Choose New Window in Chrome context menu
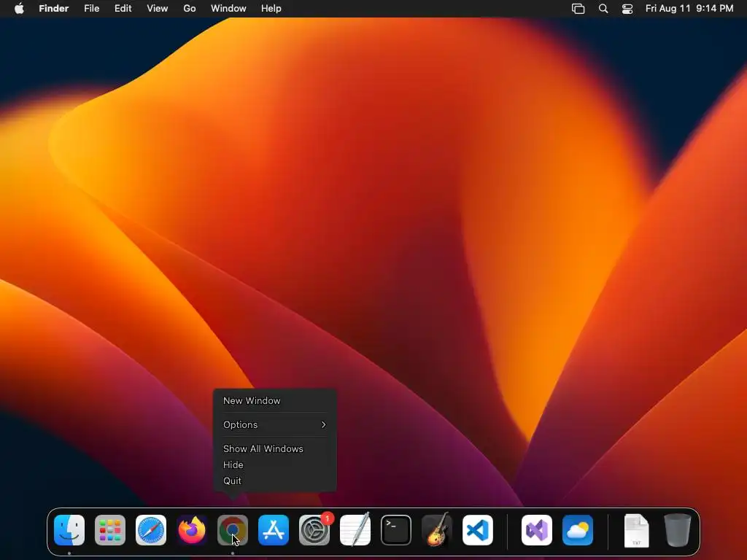This screenshot has width=747, height=560. [274, 401]
